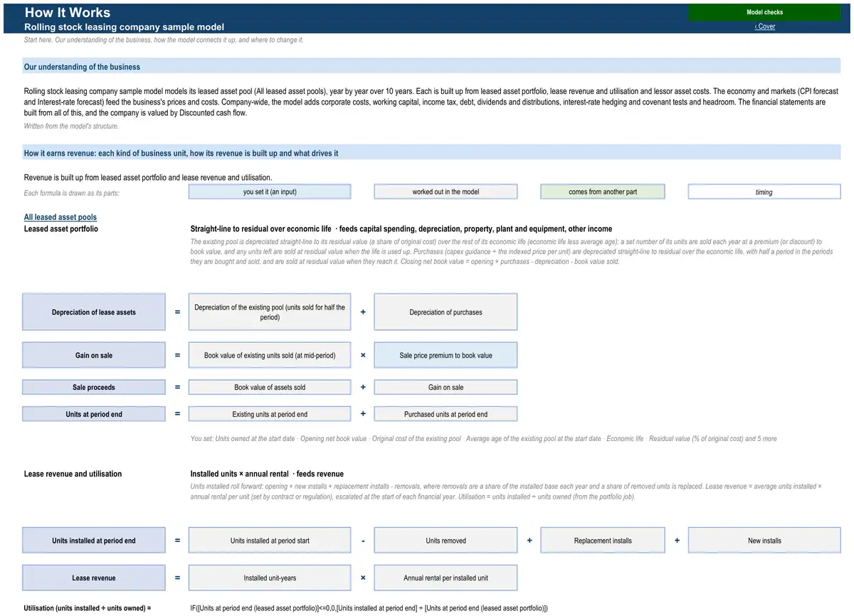This screenshot has height=616, width=854.
Task: Select the "Each formula is drawn as its parts:" note
Action: click(71, 193)
